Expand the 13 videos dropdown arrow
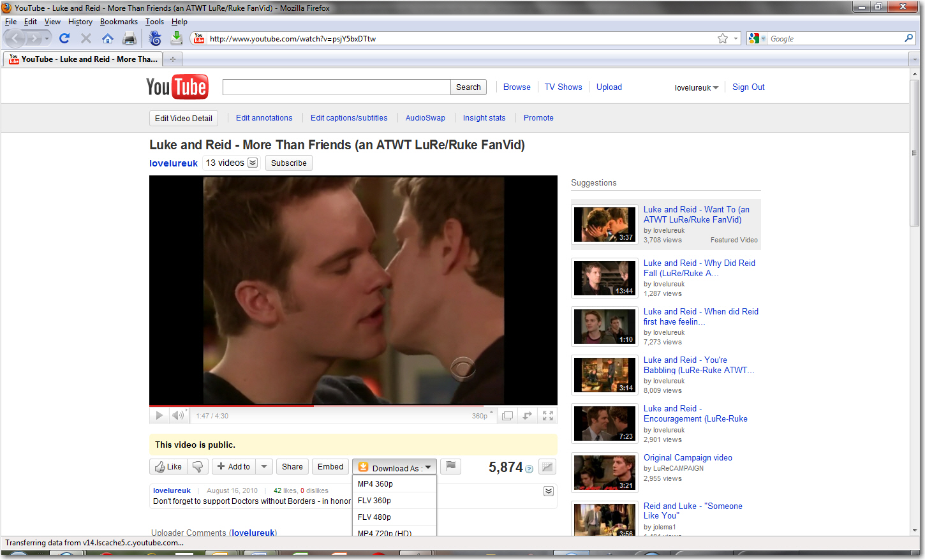The image size is (925, 560). pyautogui.click(x=253, y=163)
